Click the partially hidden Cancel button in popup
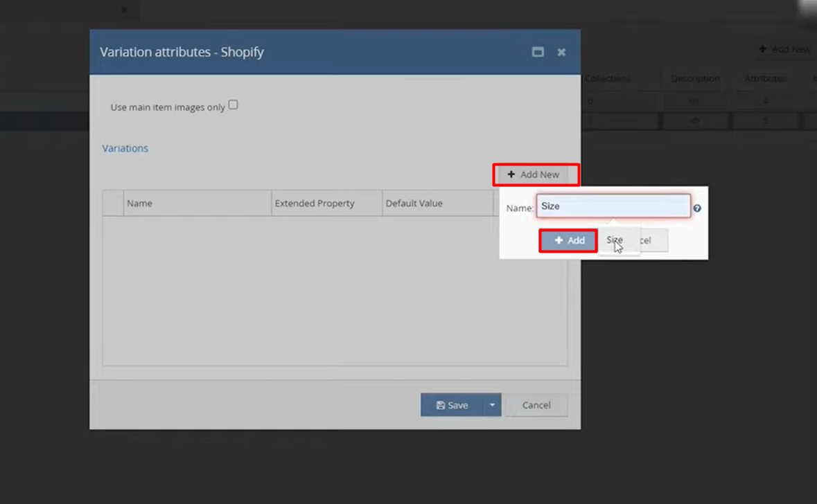 (x=653, y=240)
